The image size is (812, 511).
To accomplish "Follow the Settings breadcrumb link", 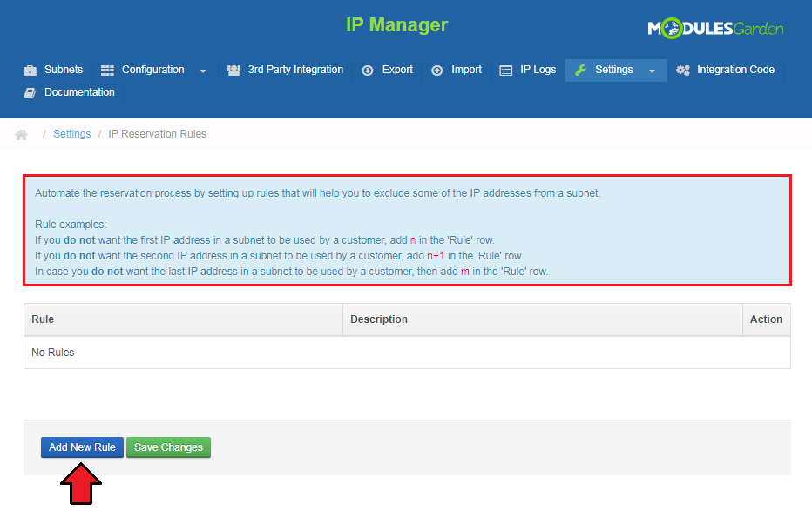I will tap(72, 134).
